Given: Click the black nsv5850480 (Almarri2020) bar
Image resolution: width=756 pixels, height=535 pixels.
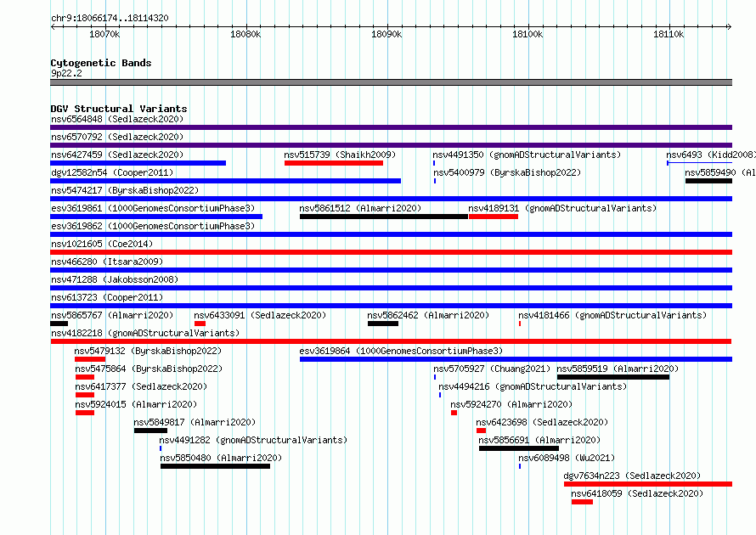Looking at the screenshot, I should [x=215, y=466].
